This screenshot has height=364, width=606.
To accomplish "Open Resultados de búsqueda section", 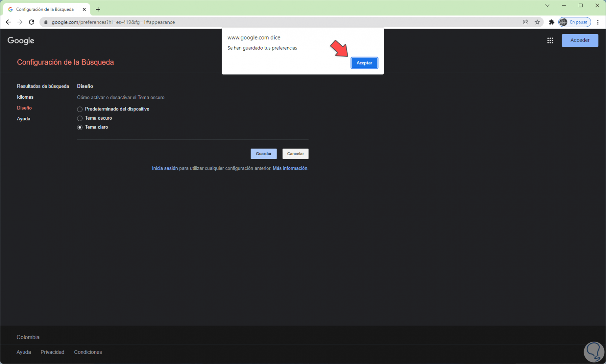I will pyautogui.click(x=43, y=86).
